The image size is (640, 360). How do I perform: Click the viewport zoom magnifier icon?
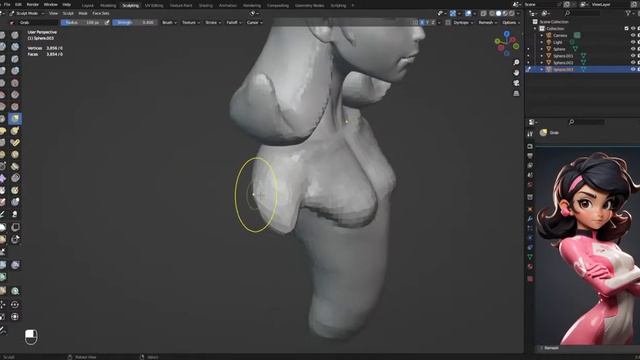pos(516,62)
